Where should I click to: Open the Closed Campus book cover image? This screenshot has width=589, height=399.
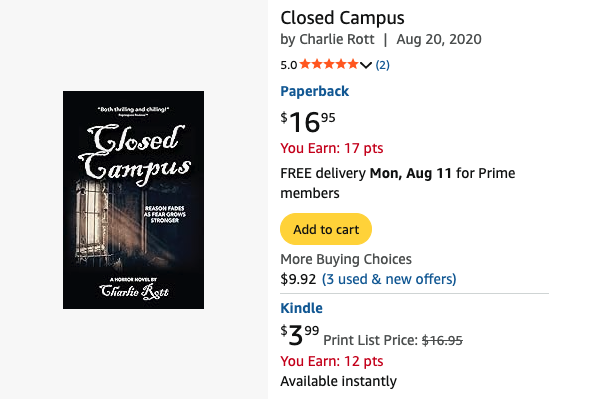133,200
